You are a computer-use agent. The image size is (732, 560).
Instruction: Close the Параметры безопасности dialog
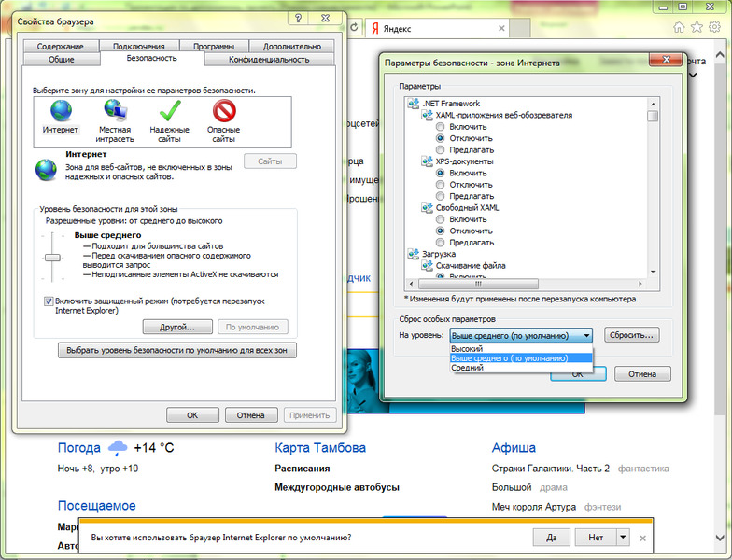point(667,60)
